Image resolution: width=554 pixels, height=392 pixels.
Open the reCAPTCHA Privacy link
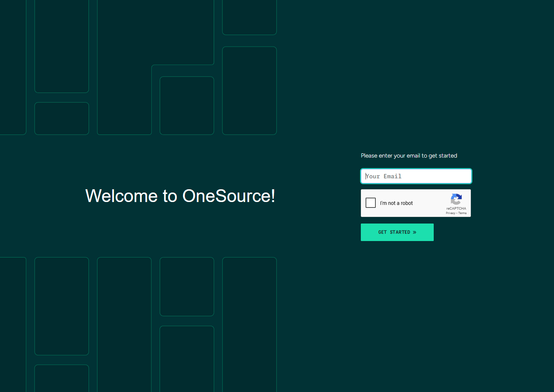pos(450,213)
